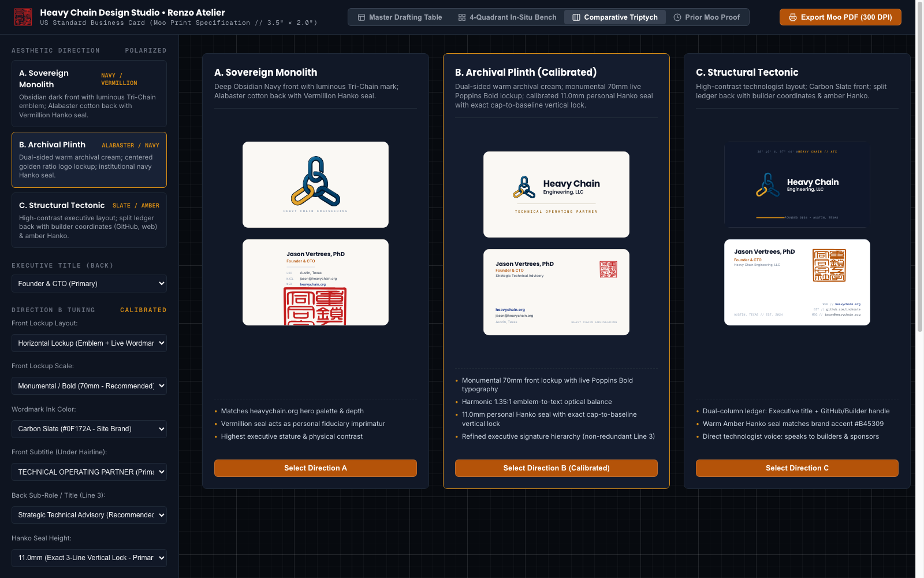The width and height of the screenshot is (924, 578).
Task: Open the Prior Moo Proof tab
Action: tap(707, 17)
